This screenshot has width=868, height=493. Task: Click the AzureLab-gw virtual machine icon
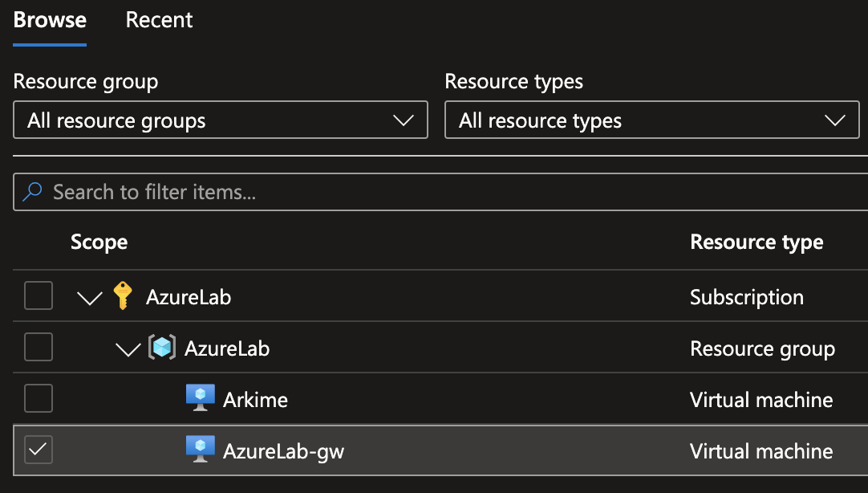coord(200,450)
